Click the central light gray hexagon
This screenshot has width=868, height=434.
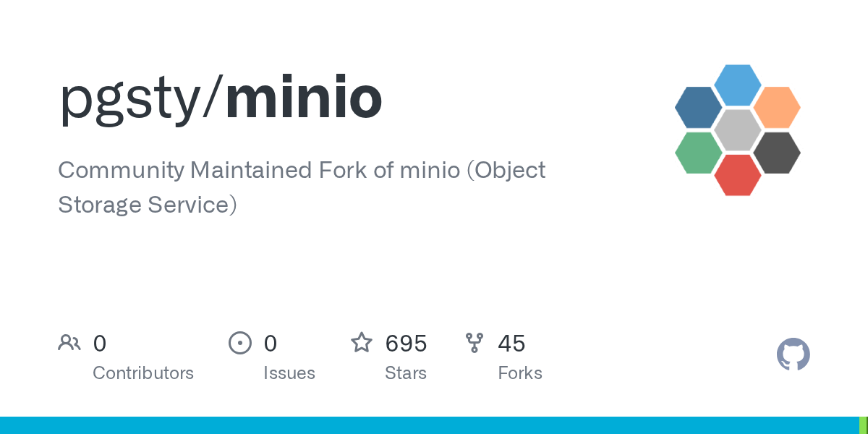click(x=738, y=130)
